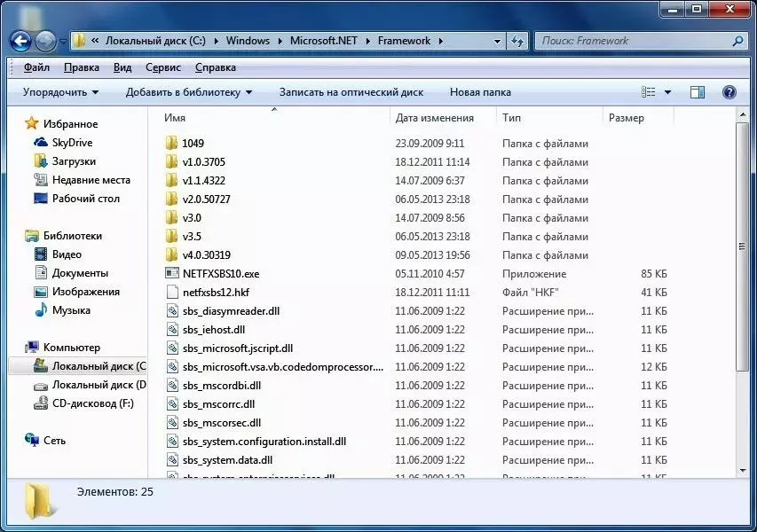This screenshot has width=757, height=532.
Task: Open the Музыка library
Action: pos(62,310)
